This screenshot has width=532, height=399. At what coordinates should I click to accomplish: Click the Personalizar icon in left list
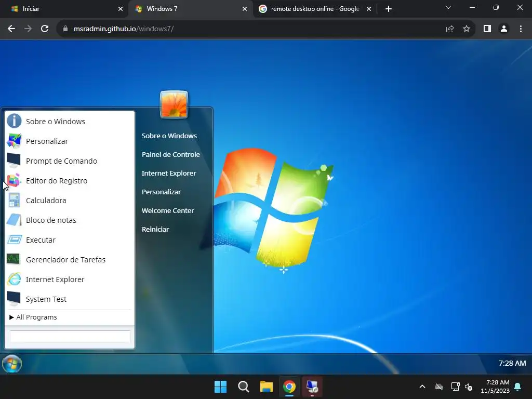click(14, 141)
